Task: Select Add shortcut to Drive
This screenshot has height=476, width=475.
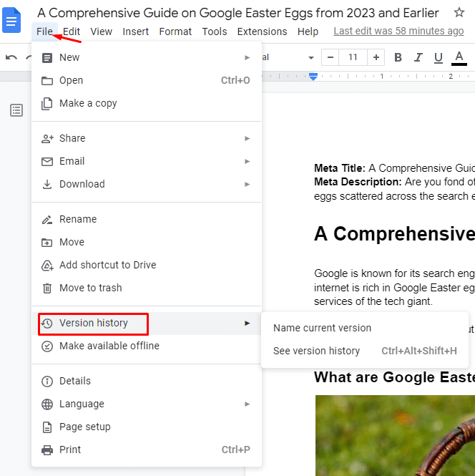Action: point(147,265)
